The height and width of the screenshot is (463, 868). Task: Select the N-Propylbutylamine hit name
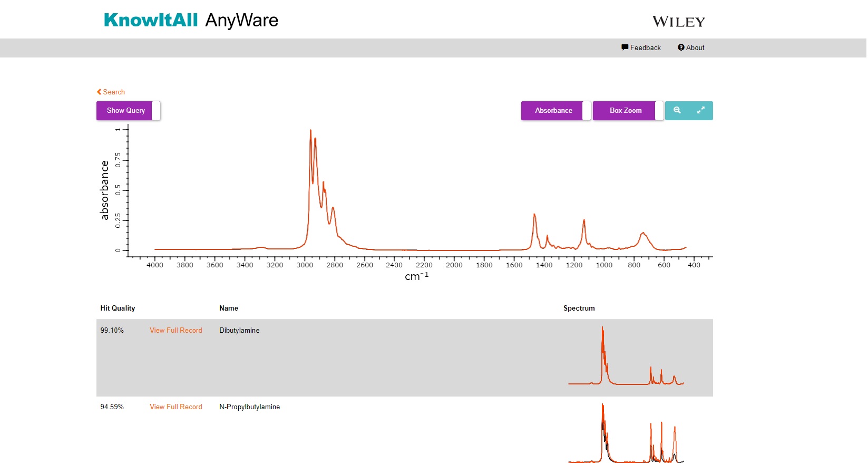(249, 407)
